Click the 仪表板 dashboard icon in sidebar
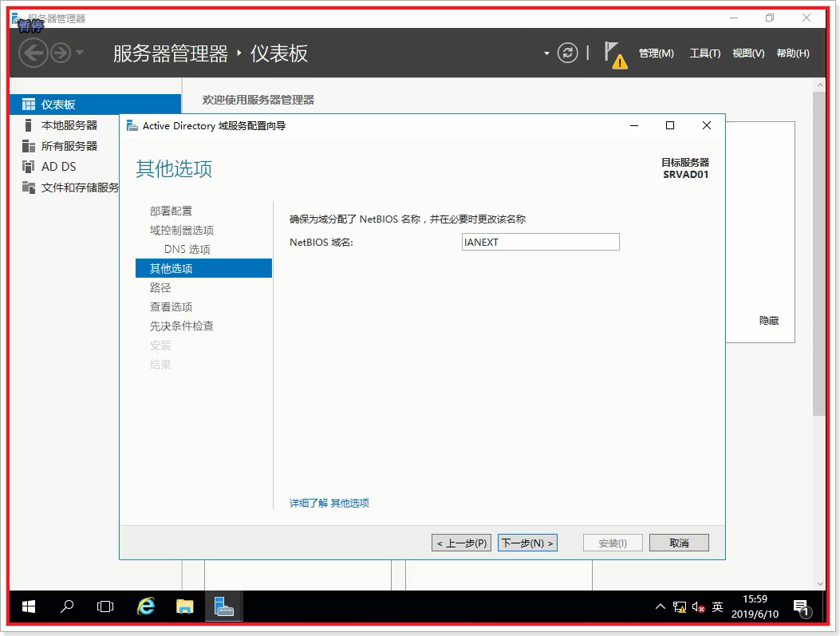Screen dimensions: 840x636 [29, 105]
